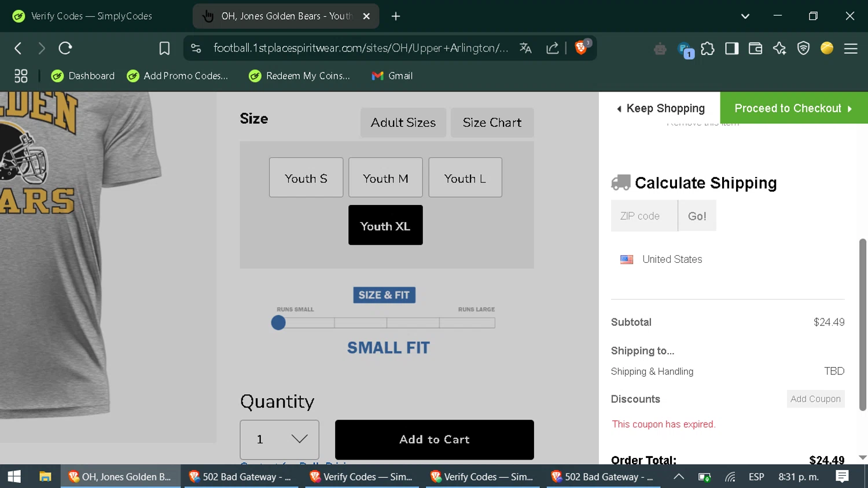Switch to OH, Jones Golden B... taskbar window

pyautogui.click(x=120, y=476)
